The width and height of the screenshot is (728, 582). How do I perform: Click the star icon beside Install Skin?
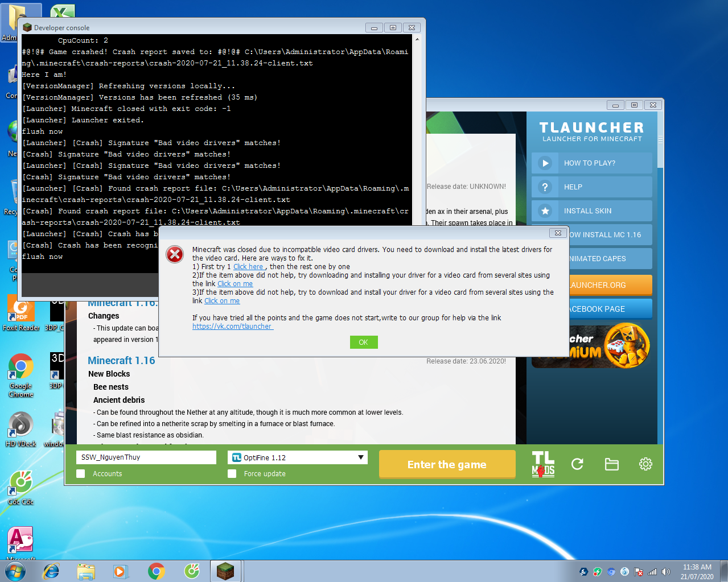click(x=545, y=211)
